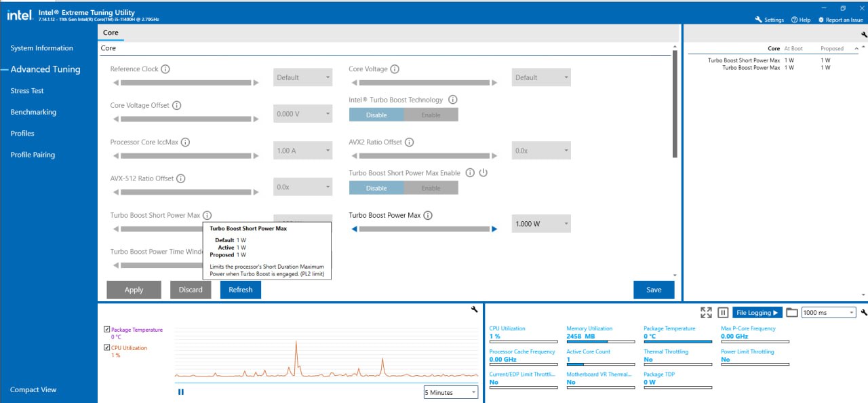Viewport: 868px width, 403px height.
Task: Open the 5 Minutes time range dropdown
Action: 450,392
